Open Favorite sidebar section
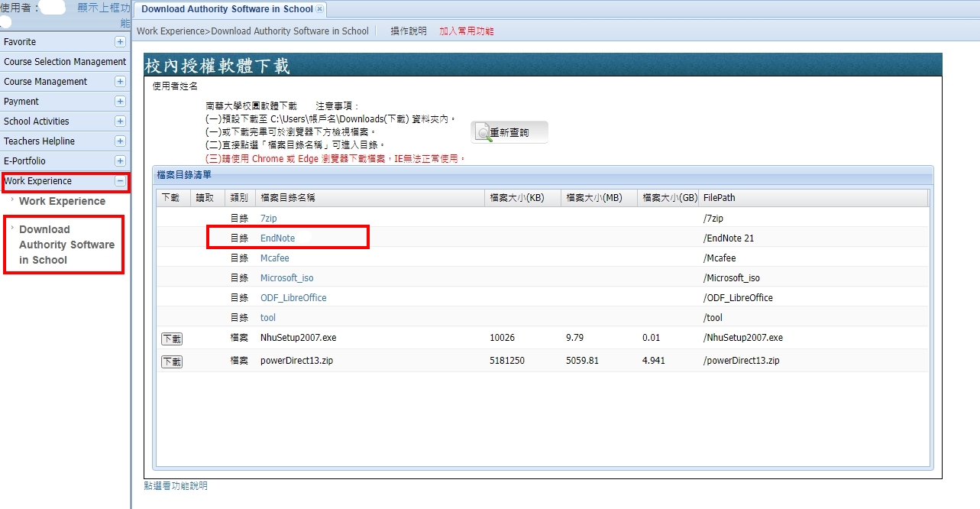Screen dimensions: 980x509 pos(65,42)
